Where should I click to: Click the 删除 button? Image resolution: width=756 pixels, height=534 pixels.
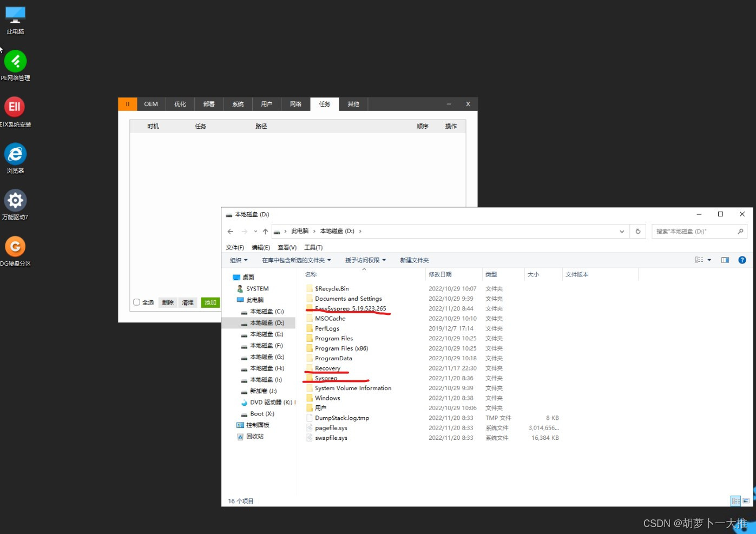pos(168,302)
